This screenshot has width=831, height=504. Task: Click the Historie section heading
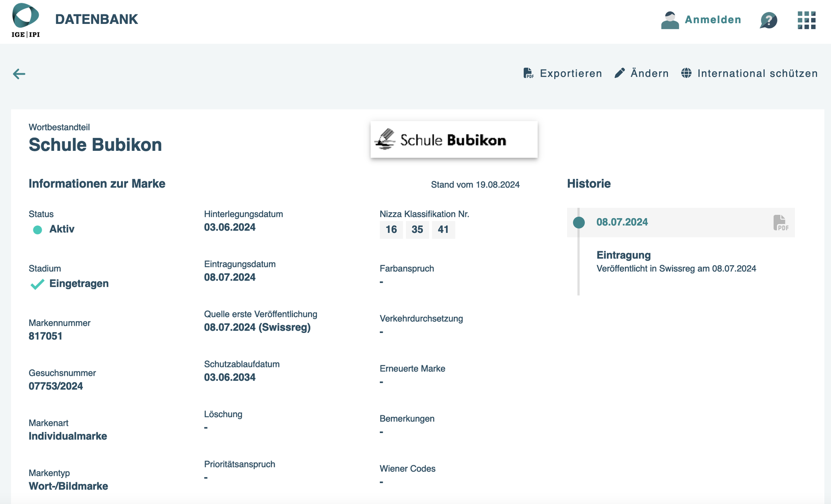(x=589, y=184)
